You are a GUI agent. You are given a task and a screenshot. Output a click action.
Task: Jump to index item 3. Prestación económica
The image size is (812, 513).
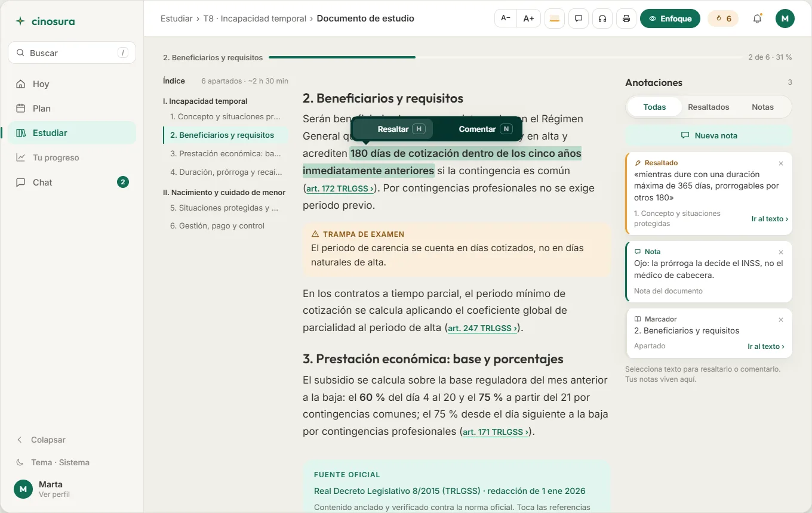[225, 154]
